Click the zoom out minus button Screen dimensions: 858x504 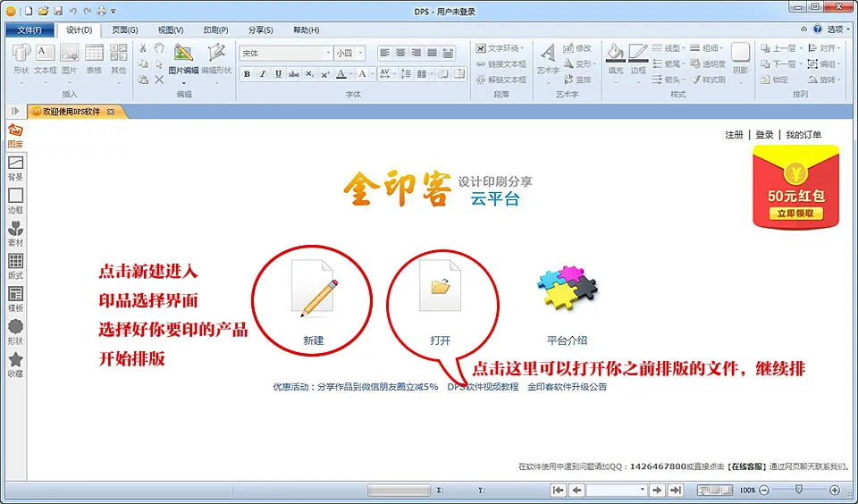coord(764,490)
